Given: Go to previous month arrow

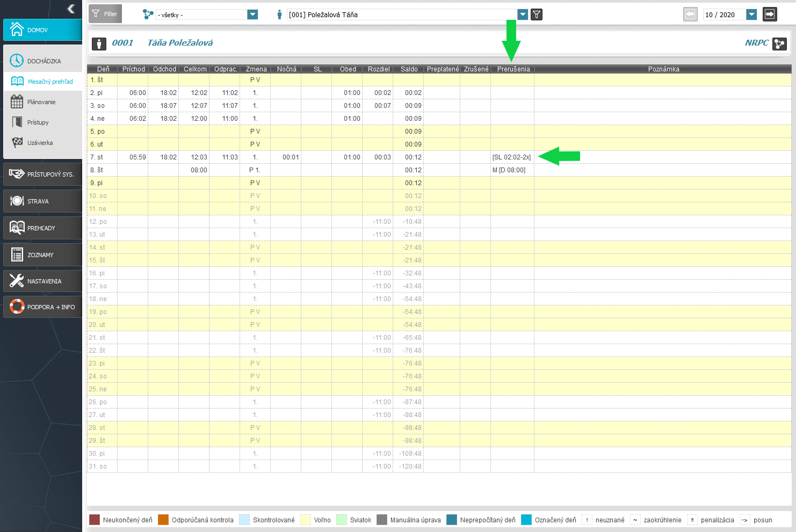Looking at the screenshot, I should point(690,14).
